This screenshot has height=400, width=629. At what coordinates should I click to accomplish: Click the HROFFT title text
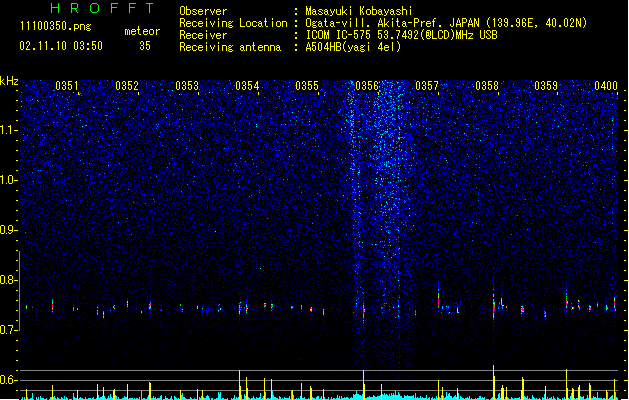(x=102, y=8)
